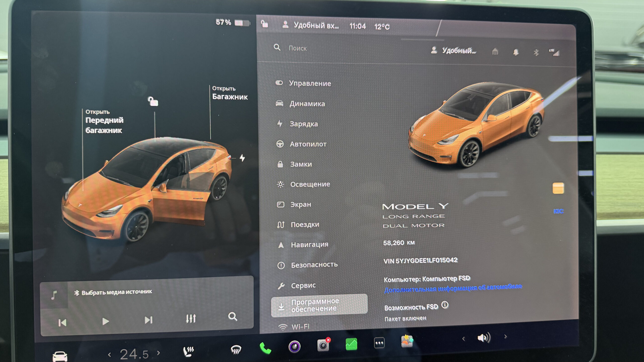Screen dimensions: 644x362
Task: Open the driver profile in the status bar
Action: pyautogui.click(x=311, y=25)
